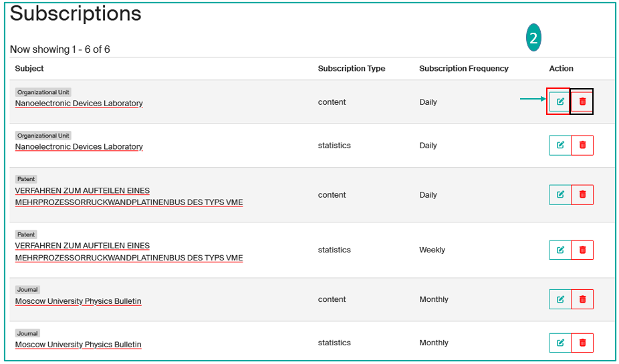Edit Moscow University Physics Bulletin content subscription
Screen dimensions: 619x364
pyautogui.click(x=560, y=299)
